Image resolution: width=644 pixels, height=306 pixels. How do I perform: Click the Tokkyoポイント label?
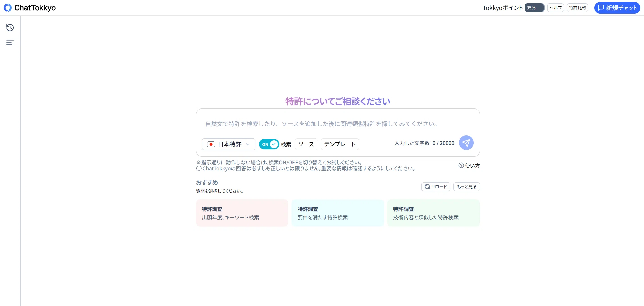(503, 8)
